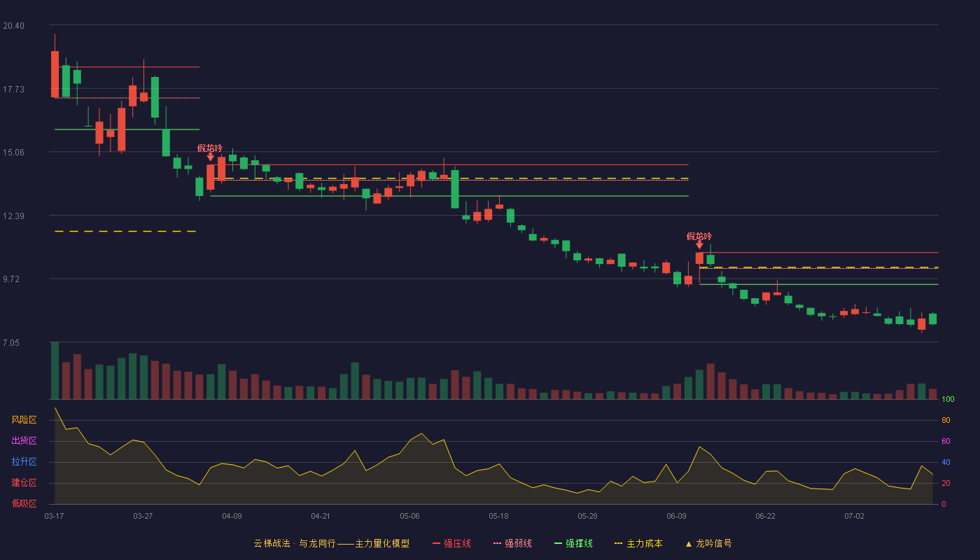Click the 05-06 date label
This screenshot has width=980, height=560.
(409, 516)
